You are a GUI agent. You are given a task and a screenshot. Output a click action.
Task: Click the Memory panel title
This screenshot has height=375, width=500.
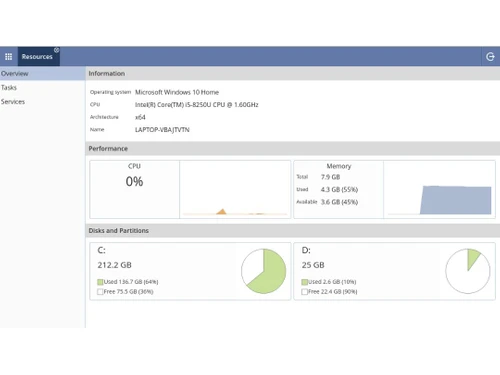click(339, 166)
